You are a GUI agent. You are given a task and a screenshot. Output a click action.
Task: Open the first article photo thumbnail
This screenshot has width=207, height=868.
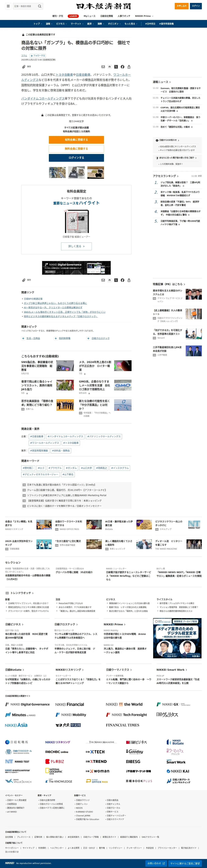[x=57, y=173]
